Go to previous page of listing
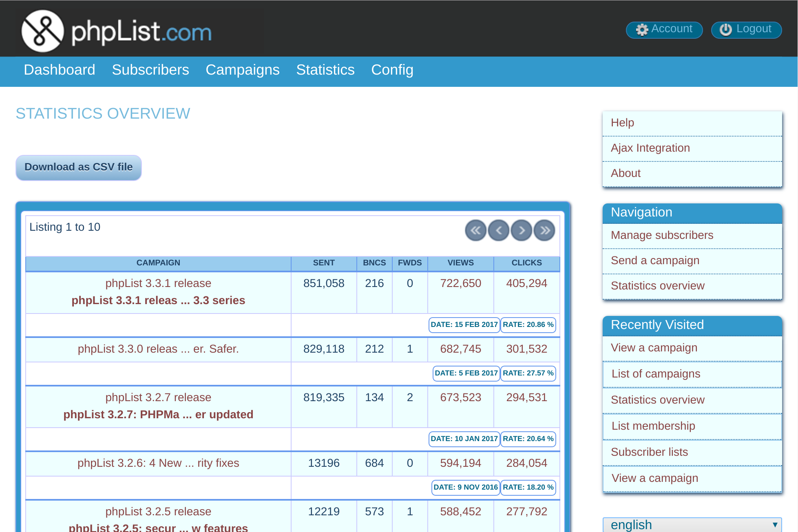This screenshot has height=532, width=798. (x=498, y=231)
